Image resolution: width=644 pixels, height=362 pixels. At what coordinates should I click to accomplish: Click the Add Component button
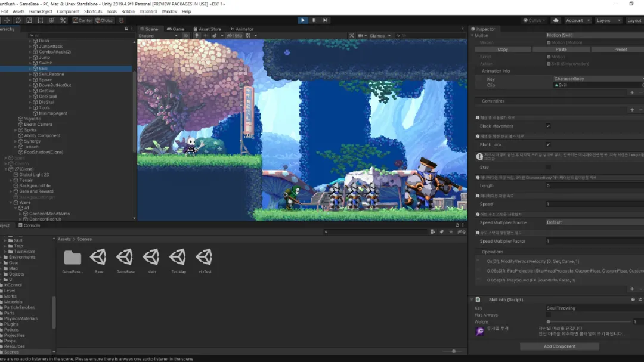559,346
